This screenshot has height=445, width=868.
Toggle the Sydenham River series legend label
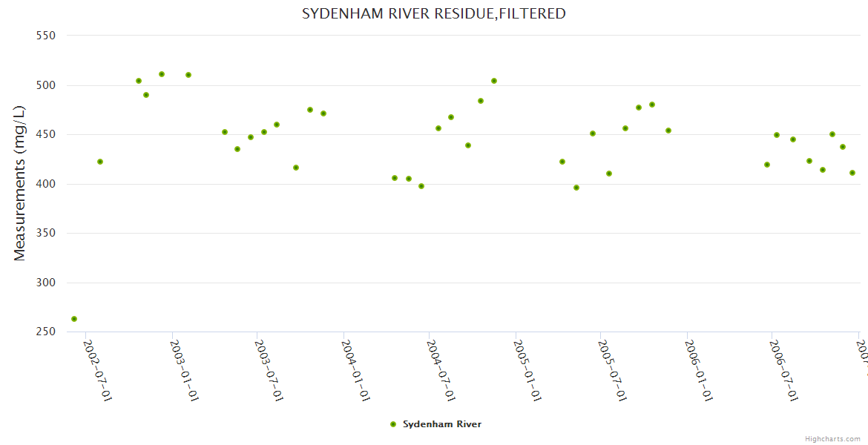tap(441, 424)
